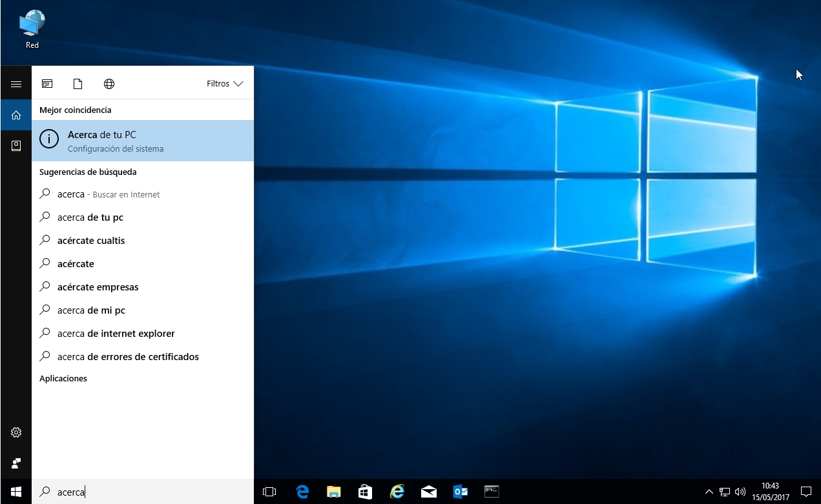This screenshot has height=504, width=821.
Task: Click the Sugerencias de búsqueda heading
Action: click(88, 172)
